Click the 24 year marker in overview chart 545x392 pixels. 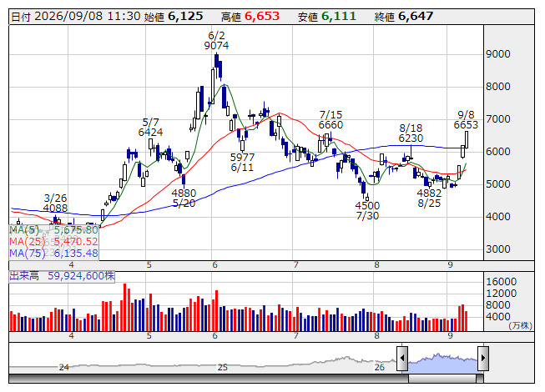pyautogui.click(x=64, y=367)
